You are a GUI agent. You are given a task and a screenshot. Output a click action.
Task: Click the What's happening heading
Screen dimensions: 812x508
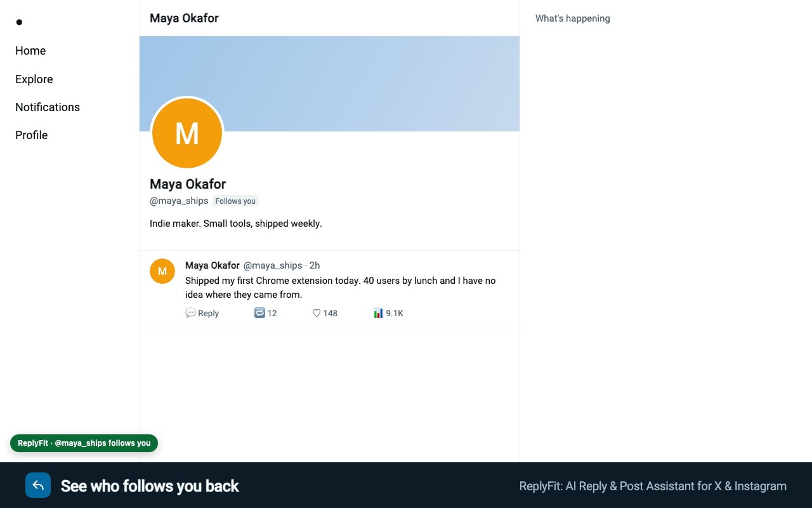coord(573,18)
